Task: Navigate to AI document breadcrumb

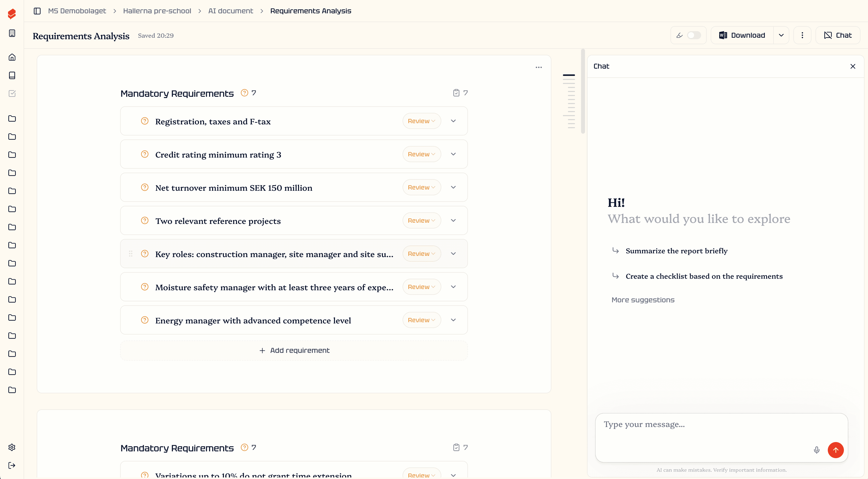Action: click(x=230, y=11)
